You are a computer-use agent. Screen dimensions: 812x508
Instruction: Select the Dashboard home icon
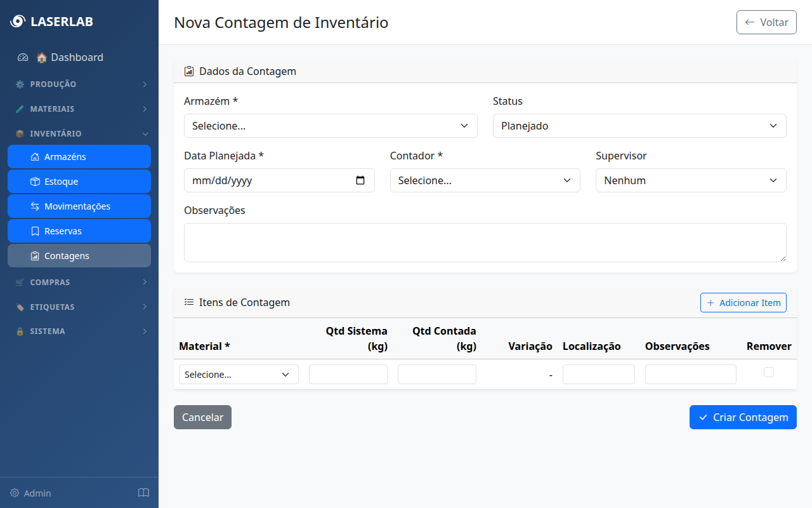coord(41,57)
